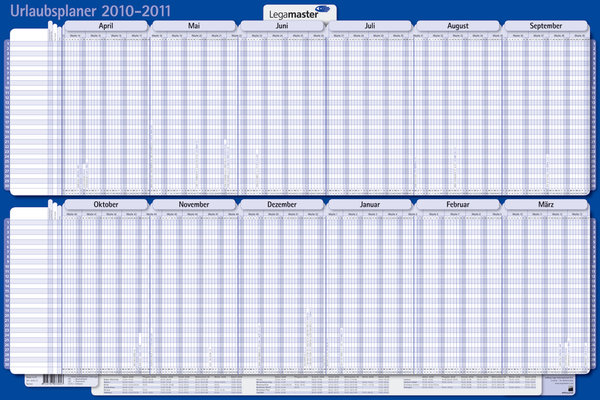
Task: Click the name column of the lower planner
Action: 30,290
